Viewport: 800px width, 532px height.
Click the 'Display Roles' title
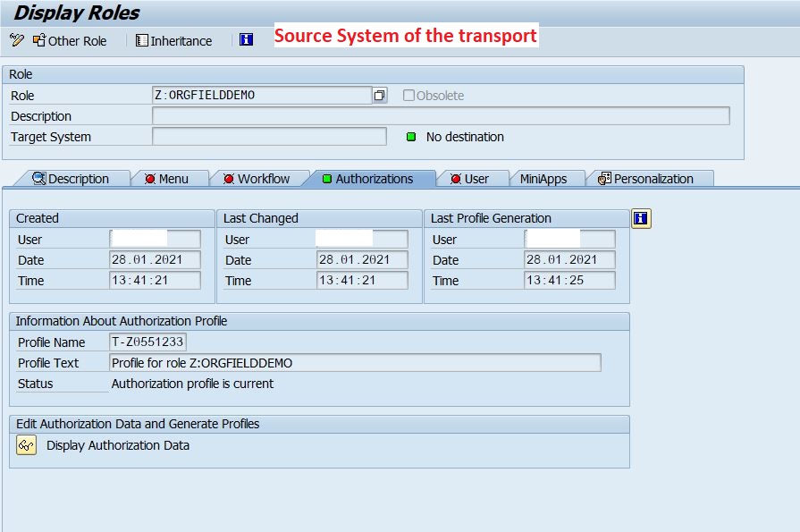click(77, 13)
